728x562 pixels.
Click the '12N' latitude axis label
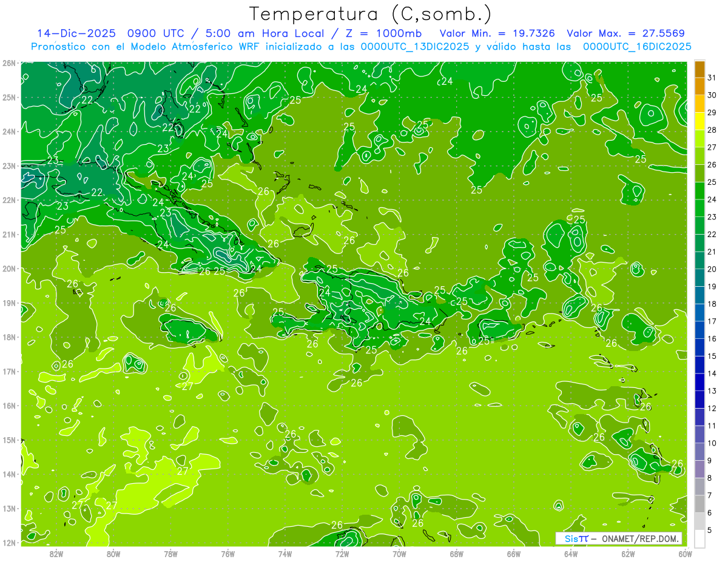pos(8,543)
